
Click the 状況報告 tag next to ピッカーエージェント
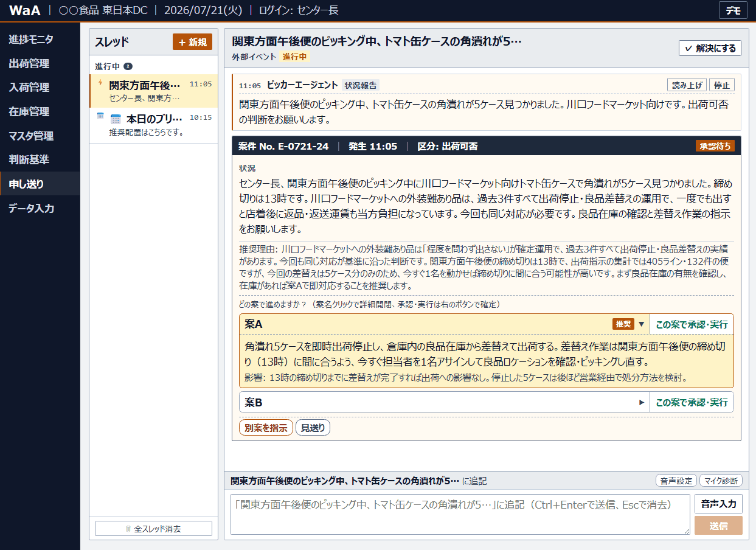point(360,85)
